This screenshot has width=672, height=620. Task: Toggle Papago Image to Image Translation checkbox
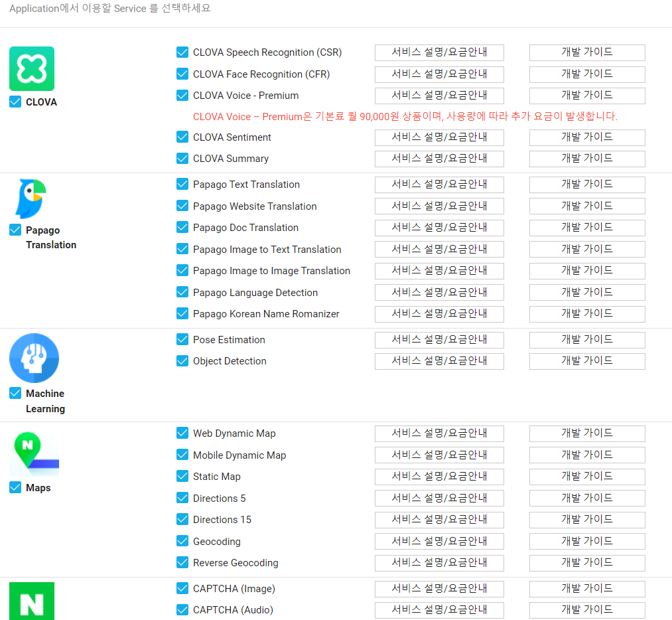182,271
